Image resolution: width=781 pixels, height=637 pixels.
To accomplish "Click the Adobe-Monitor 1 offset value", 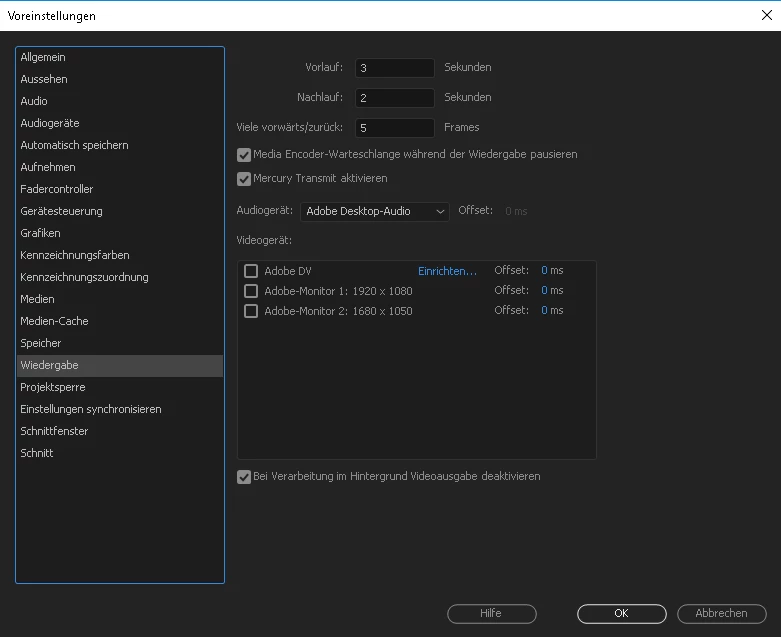I will (x=544, y=290).
